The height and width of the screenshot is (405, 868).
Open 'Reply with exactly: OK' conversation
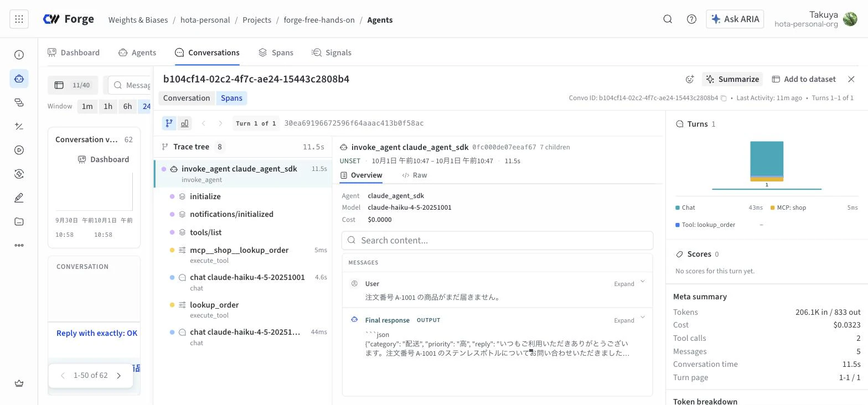pos(97,333)
